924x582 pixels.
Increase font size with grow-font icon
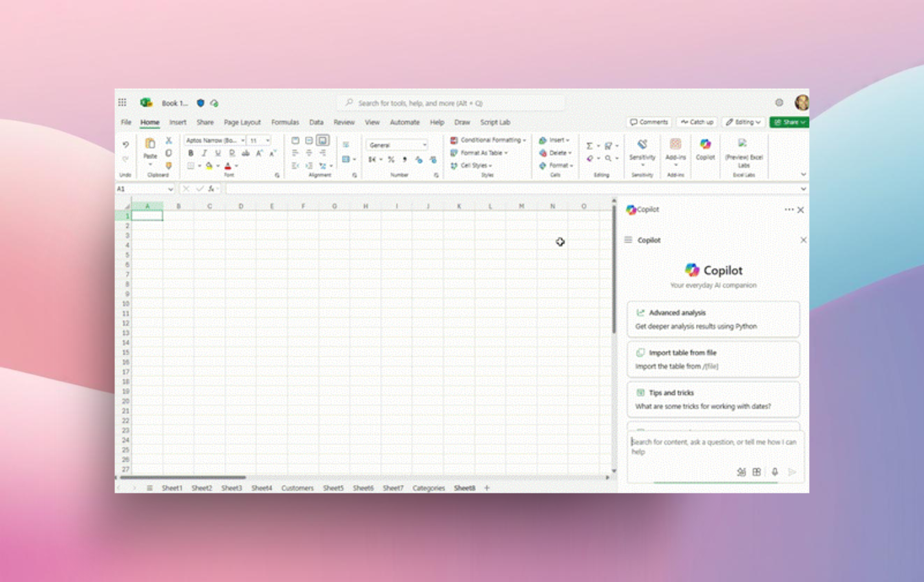coord(259,153)
